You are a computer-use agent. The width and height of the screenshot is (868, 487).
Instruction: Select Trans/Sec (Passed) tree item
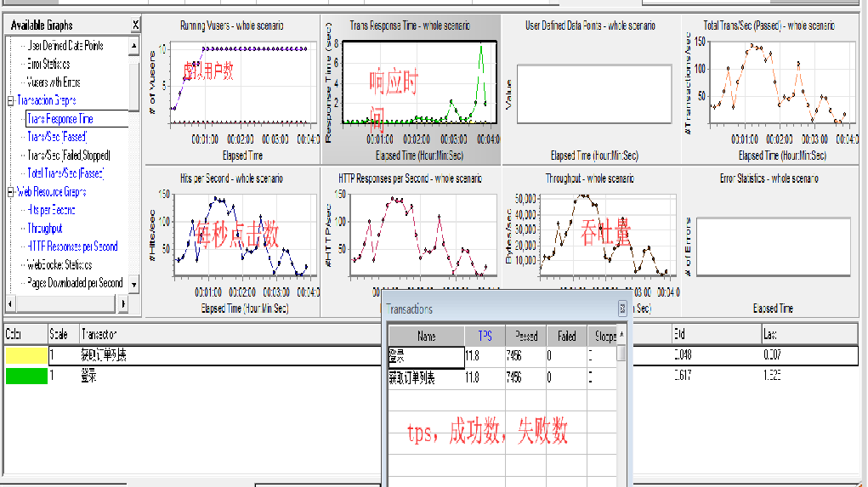click(57, 137)
